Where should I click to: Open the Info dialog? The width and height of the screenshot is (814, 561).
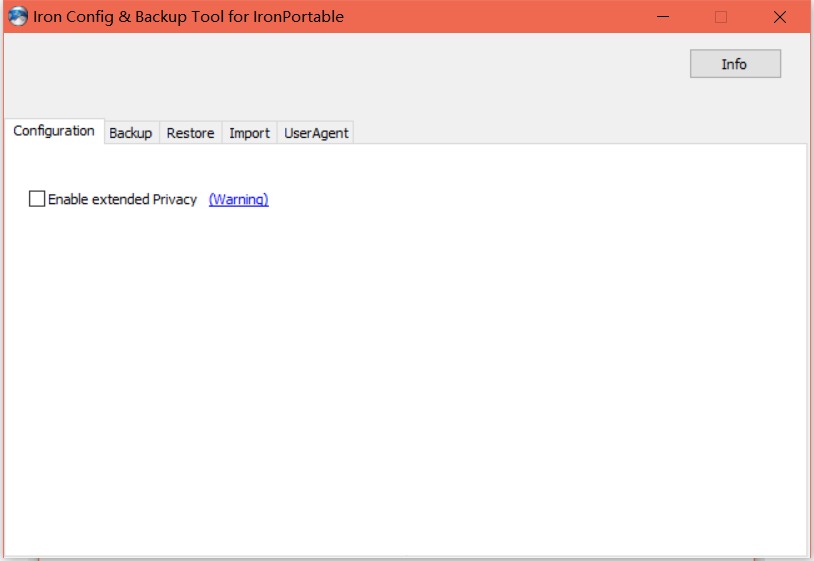[735, 64]
